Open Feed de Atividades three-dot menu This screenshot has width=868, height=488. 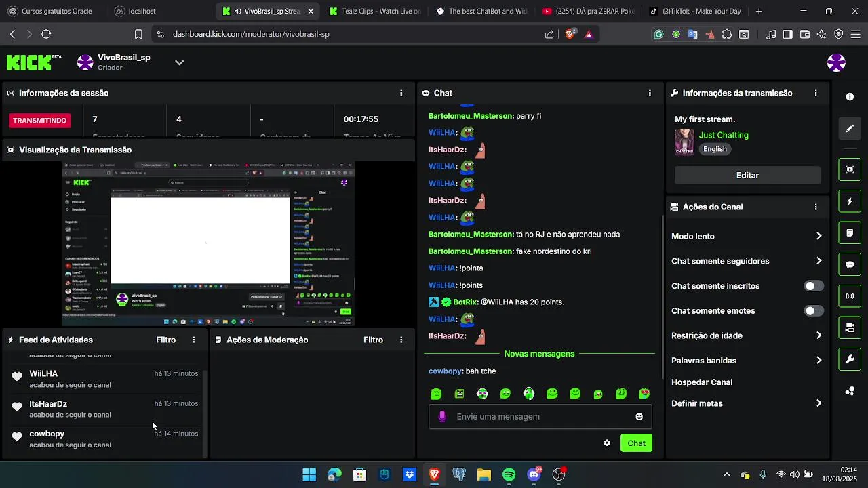pos(194,340)
